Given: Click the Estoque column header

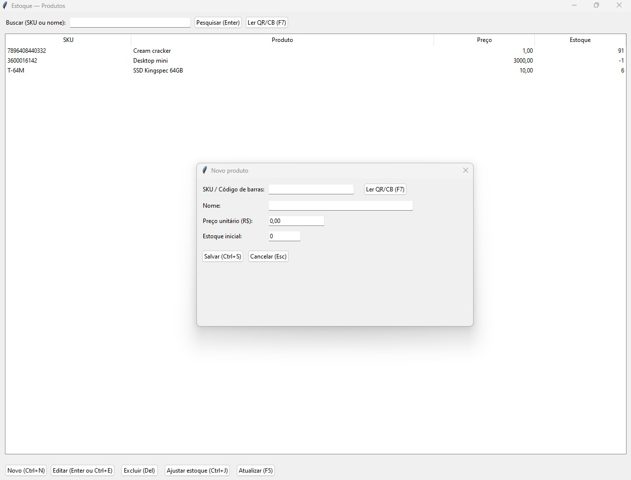Looking at the screenshot, I should click(x=580, y=40).
